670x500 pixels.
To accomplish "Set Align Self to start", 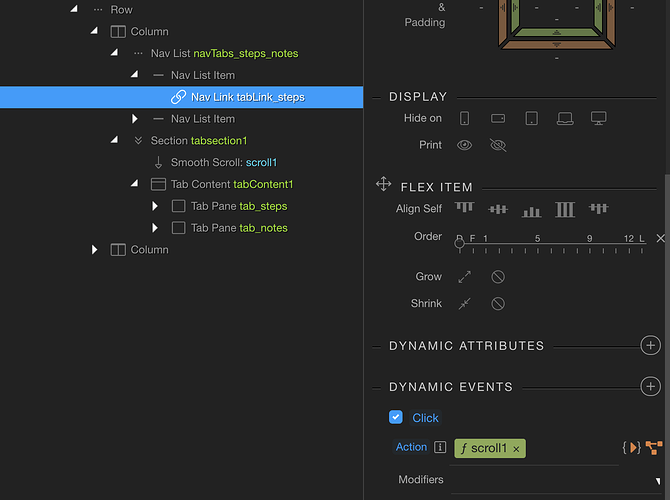I will (464, 208).
